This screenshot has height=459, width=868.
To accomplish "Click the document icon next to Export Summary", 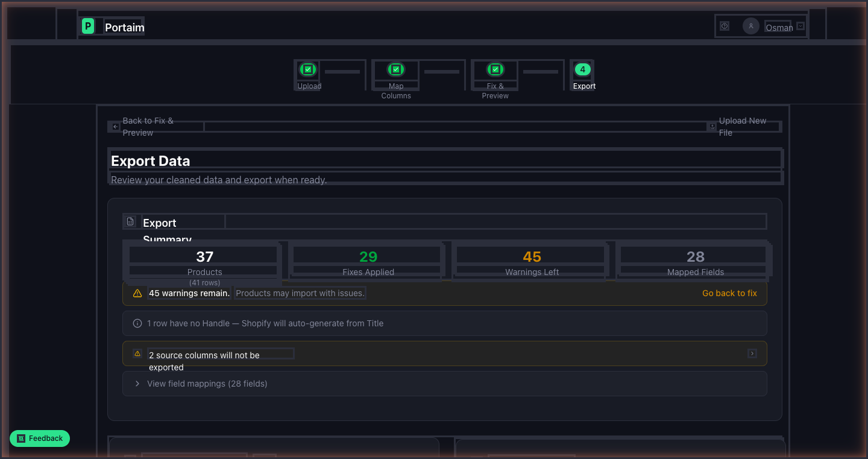I will click(x=130, y=221).
